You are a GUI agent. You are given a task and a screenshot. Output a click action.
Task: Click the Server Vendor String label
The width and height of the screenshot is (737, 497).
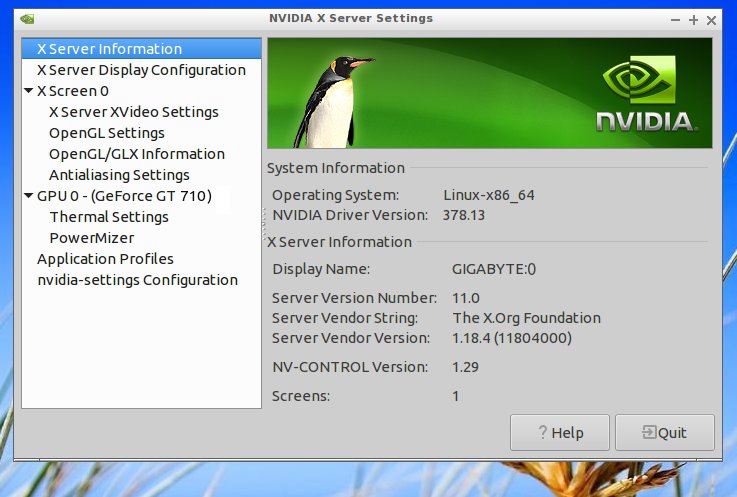345,318
